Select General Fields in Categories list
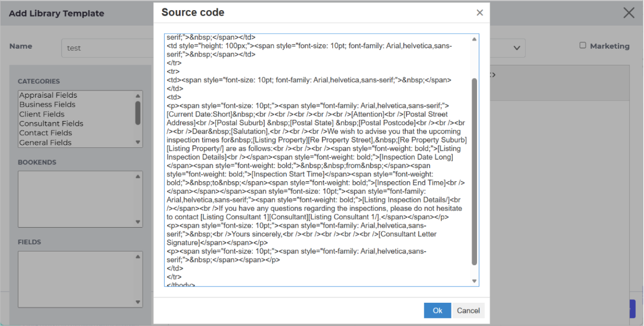Viewport: 644px width, 326px height. tap(45, 142)
